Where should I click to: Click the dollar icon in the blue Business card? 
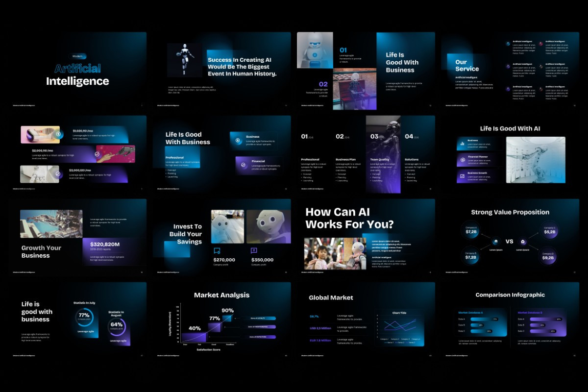[238, 140]
